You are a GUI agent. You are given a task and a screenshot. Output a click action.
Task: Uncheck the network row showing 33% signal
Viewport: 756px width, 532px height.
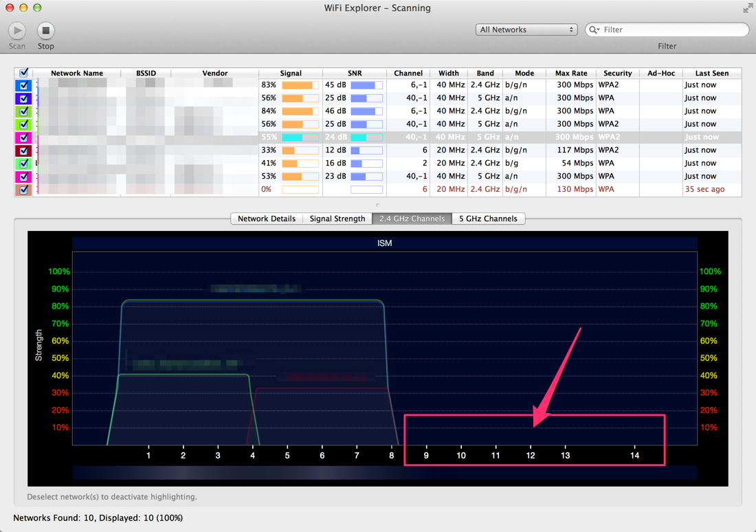click(23, 151)
